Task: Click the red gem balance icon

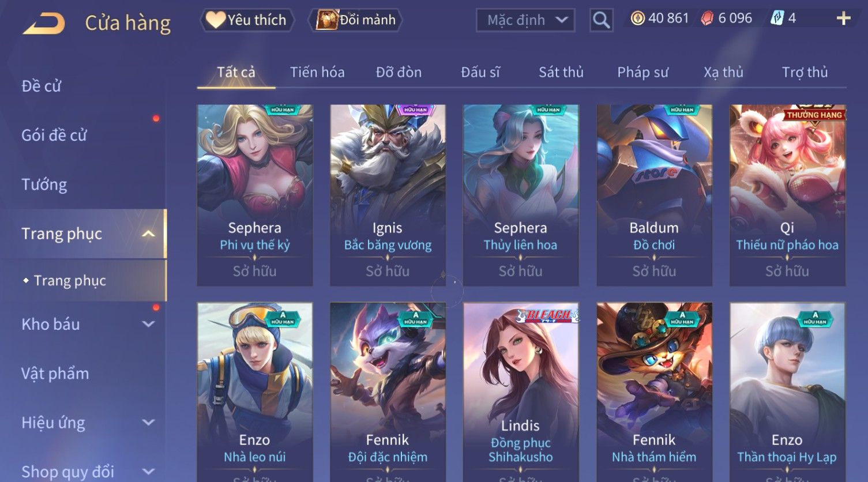Action: pos(707,18)
